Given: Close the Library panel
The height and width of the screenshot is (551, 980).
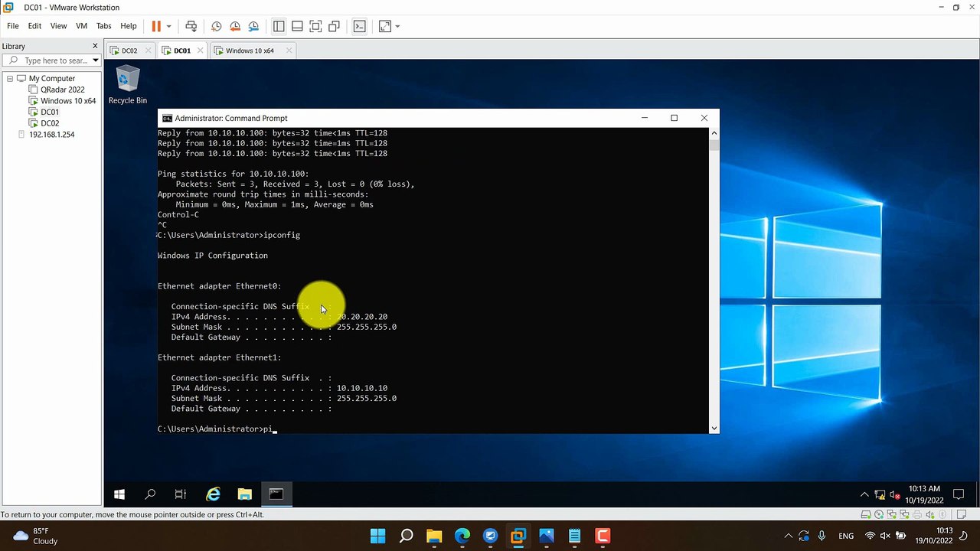Looking at the screenshot, I should 96,46.
